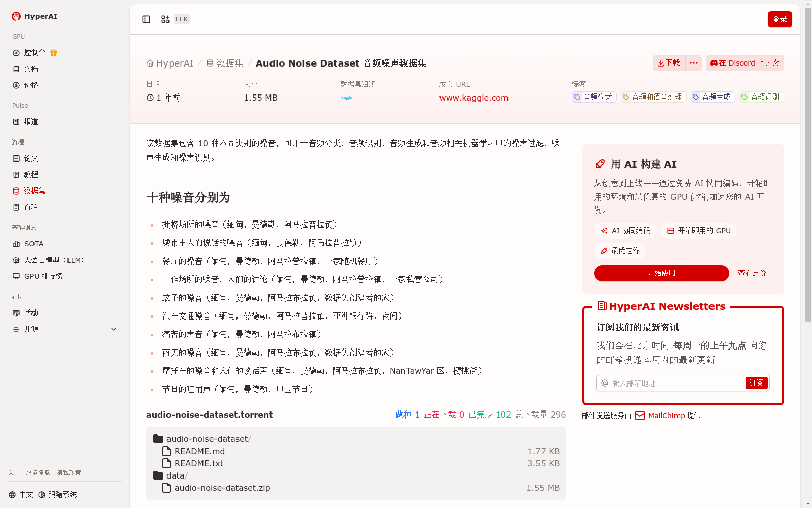
Task: Open the three-dots more options menu
Action: pos(694,63)
